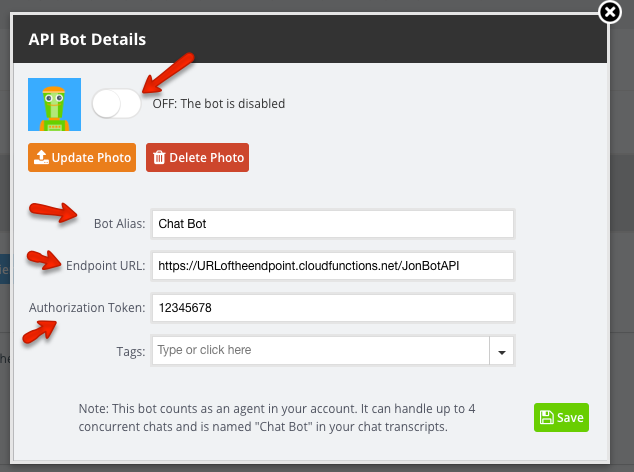Select the Authorization Token input box
This screenshot has width=634, height=472.
click(x=333, y=308)
